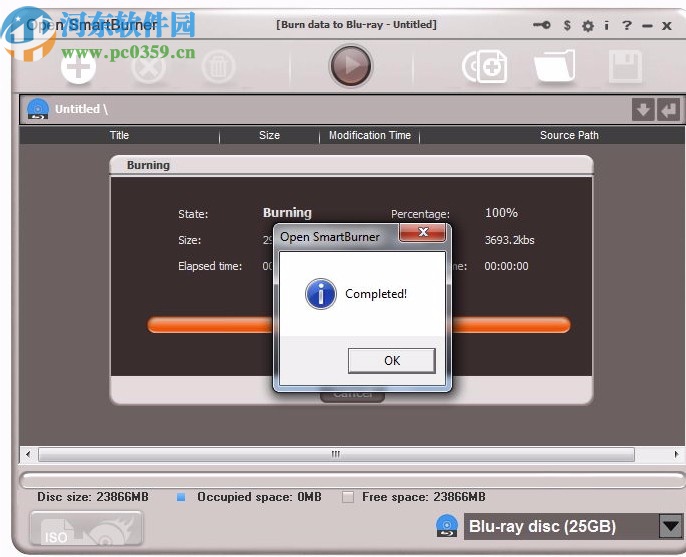This screenshot has width=686, height=557.
Task: Open settings via the gear icon
Action: [x=588, y=26]
